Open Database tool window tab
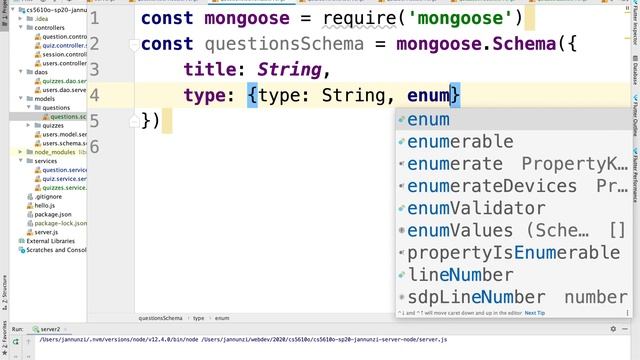Viewport: 640px width, 360px height. pyautogui.click(x=636, y=70)
